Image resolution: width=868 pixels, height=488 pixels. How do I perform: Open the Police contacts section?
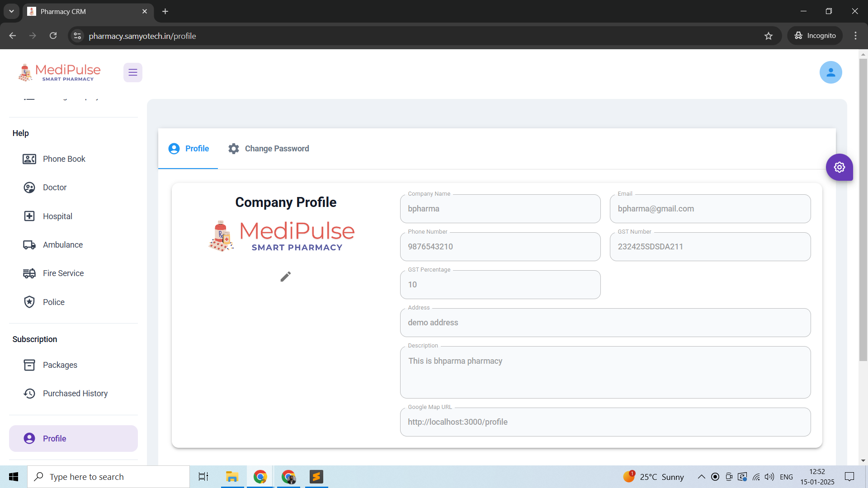[x=54, y=302]
